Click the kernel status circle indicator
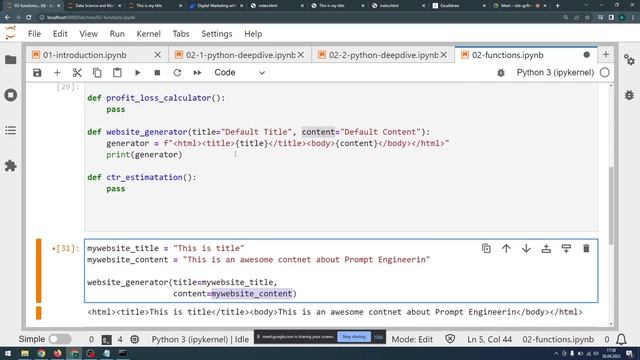This screenshot has height=360, width=640. (x=604, y=73)
